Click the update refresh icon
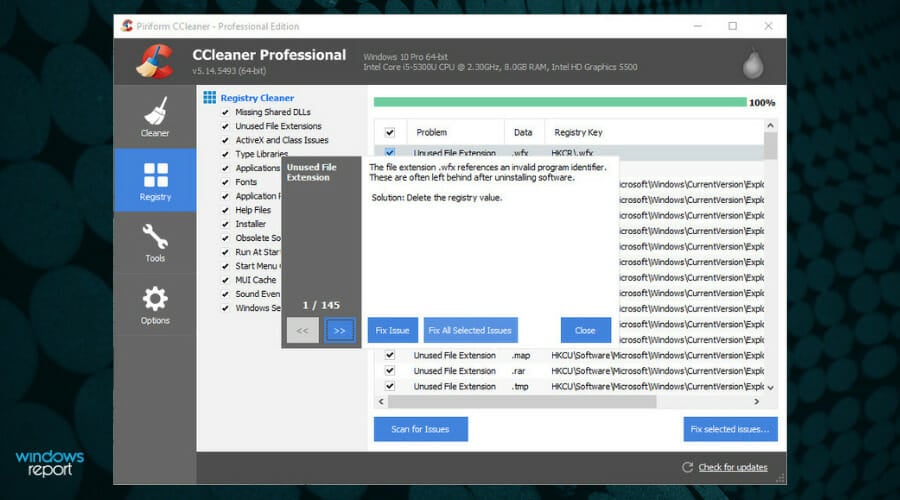The width and height of the screenshot is (900, 500). coord(687,467)
